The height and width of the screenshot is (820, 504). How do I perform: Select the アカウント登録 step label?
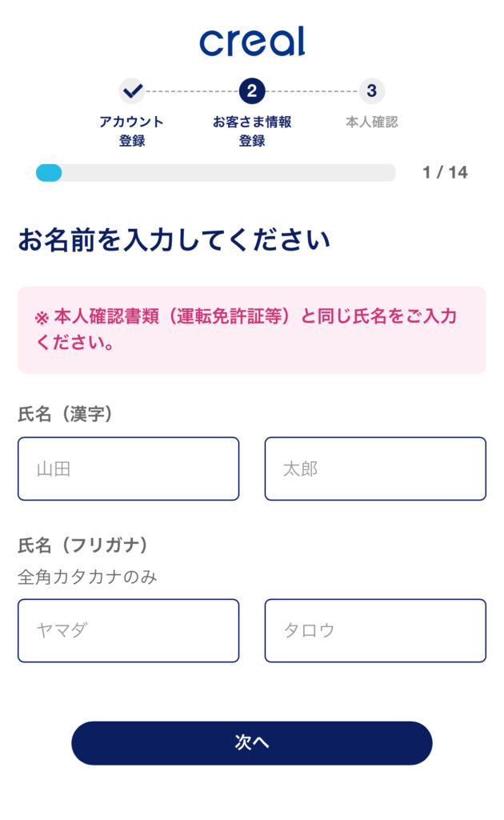point(132,131)
